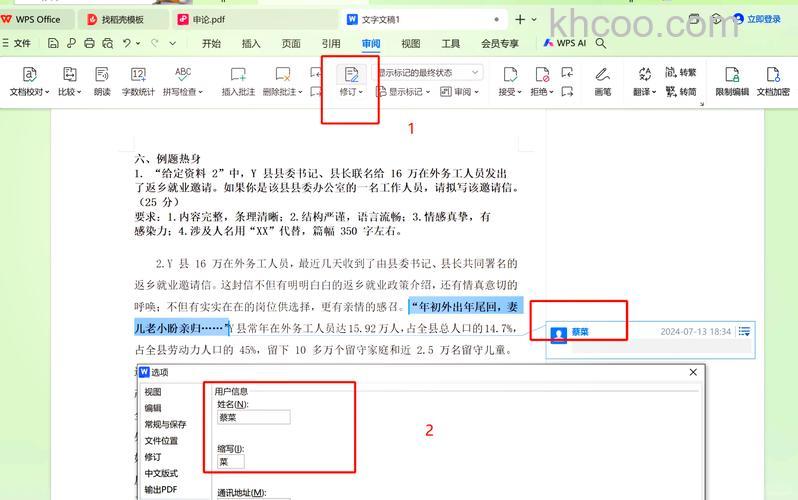Open the search magnifier icon
Image resolution: width=798 pixels, height=500 pixels.
tap(601, 43)
